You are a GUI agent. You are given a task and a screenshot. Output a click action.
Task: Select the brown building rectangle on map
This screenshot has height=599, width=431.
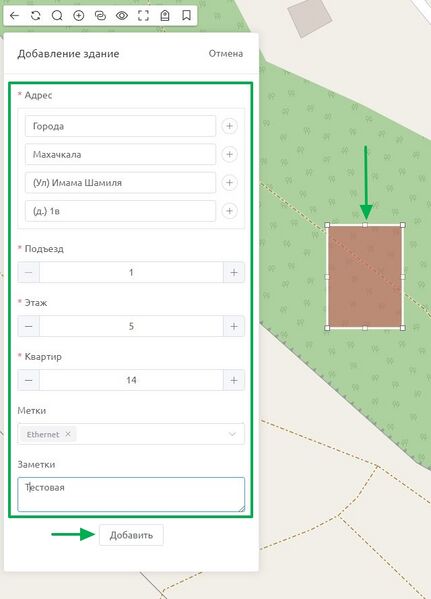pos(365,277)
